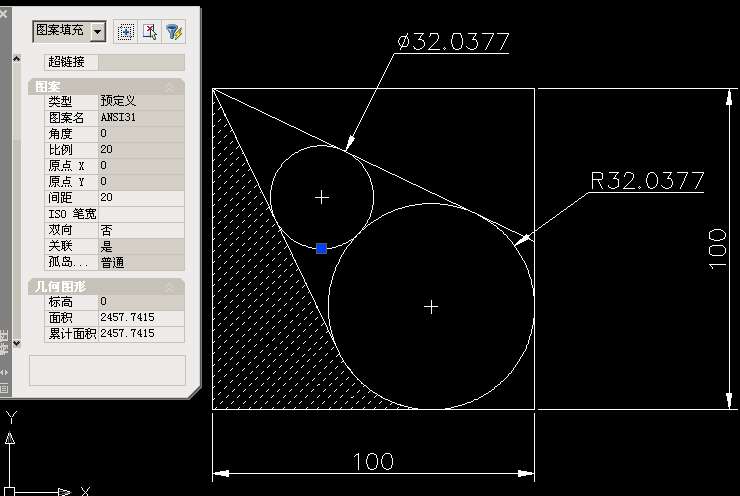The width and height of the screenshot is (740, 496).
Task: Collapse the 图案 section header
Action: [106, 87]
